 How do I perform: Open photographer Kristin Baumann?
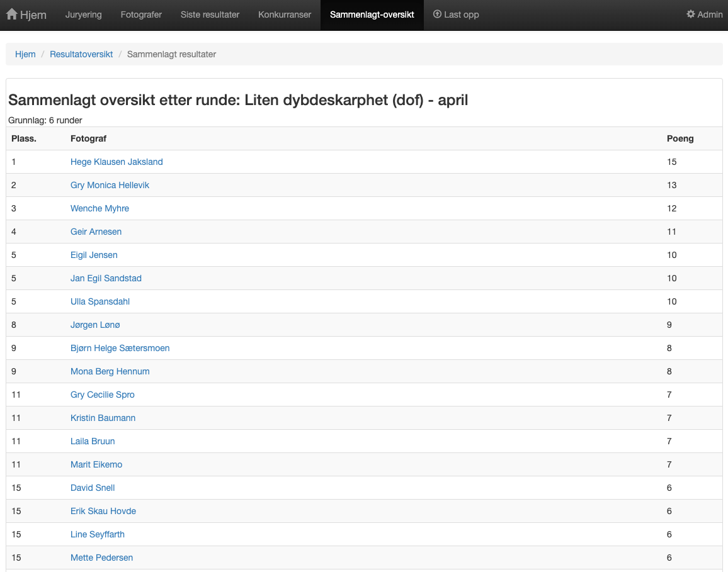click(x=103, y=418)
